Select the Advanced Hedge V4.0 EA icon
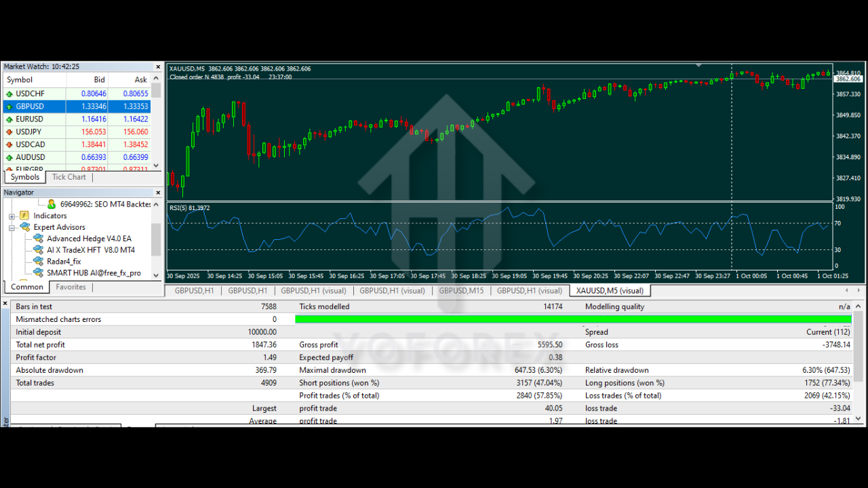 point(39,238)
